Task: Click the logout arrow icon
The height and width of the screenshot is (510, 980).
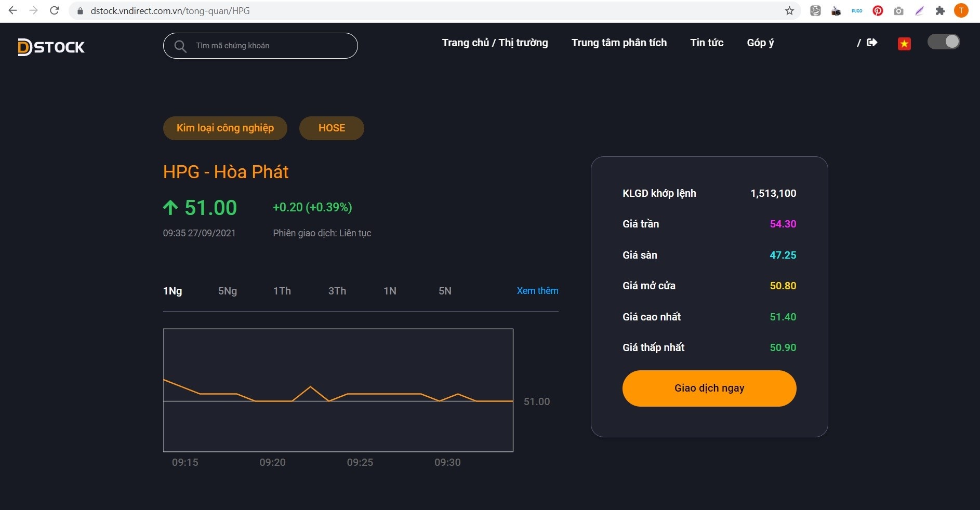Action: [x=872, y=43]
